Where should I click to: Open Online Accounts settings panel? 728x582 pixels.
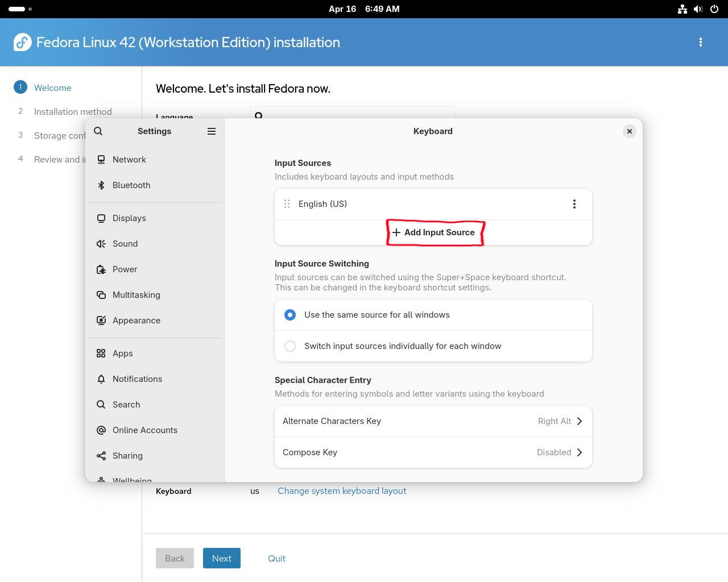tap(155, 430)
